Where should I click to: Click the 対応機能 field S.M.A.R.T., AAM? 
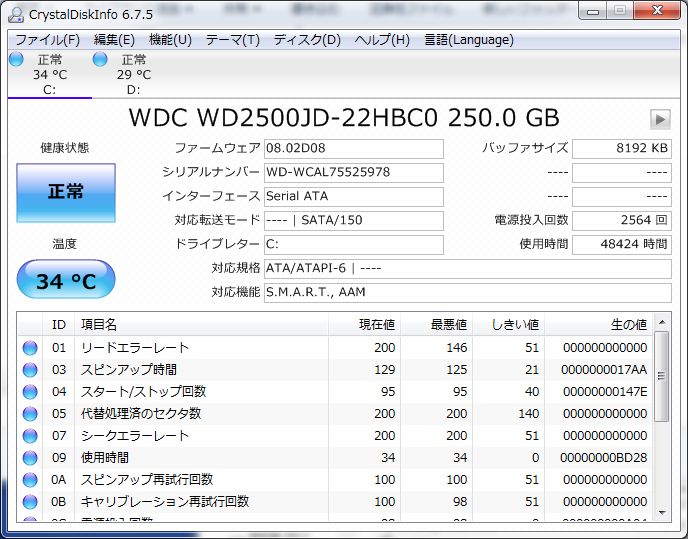tap(468, 292)
